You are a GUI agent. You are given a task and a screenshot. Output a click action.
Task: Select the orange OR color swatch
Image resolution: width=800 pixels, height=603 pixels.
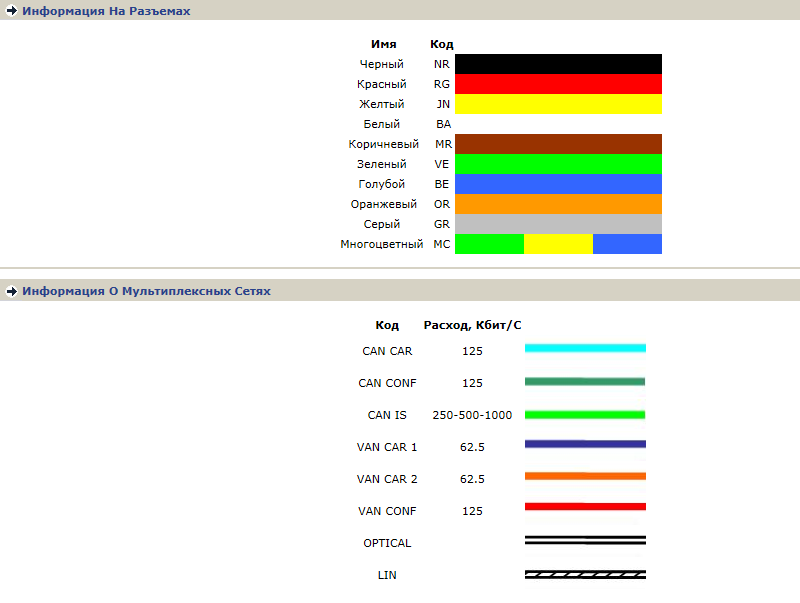[558, 204]
